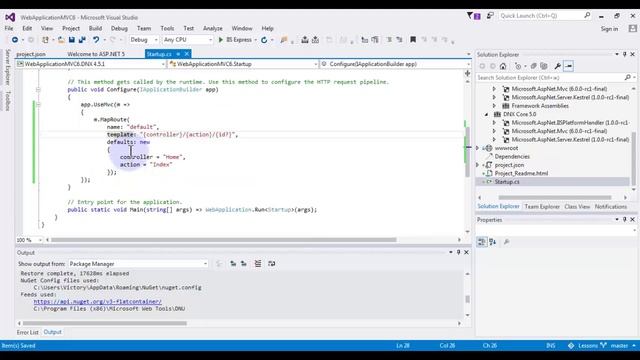Viewport: 640px width, 360px height.
Task: Expand the Framework Assemblies node
Action: click(x=494, y=106)
